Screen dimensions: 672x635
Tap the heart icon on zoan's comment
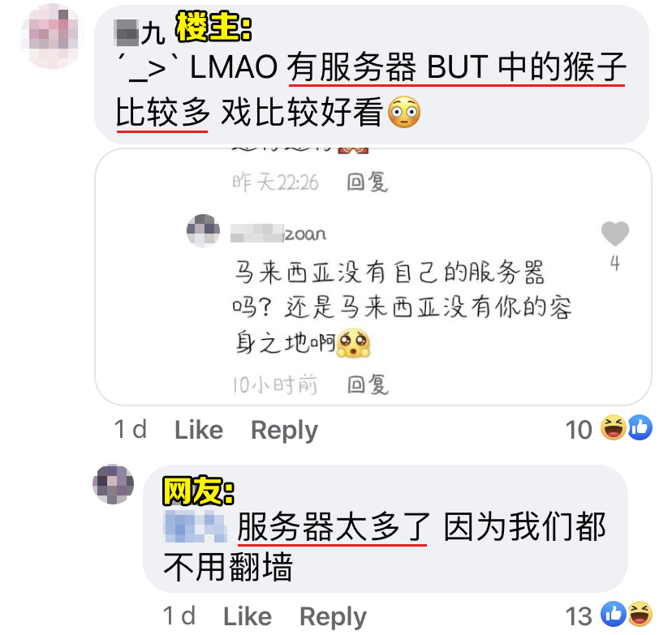pos(615,234)
